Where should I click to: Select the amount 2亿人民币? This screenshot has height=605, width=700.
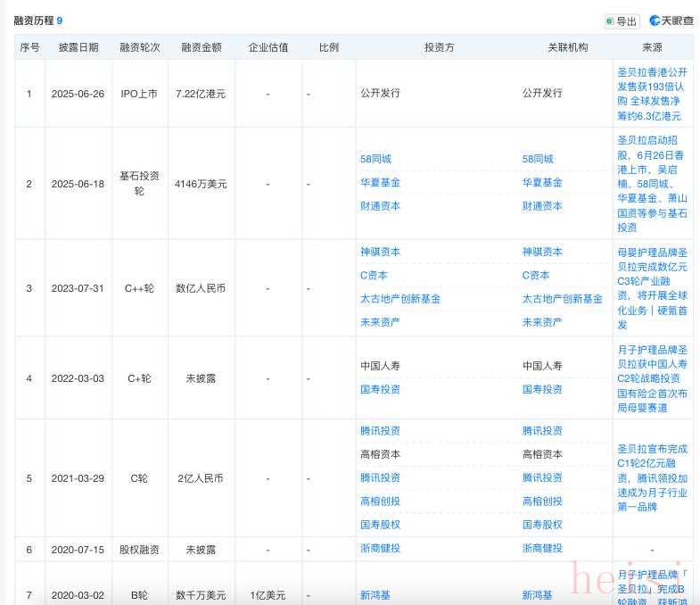(x=201, y=478)
